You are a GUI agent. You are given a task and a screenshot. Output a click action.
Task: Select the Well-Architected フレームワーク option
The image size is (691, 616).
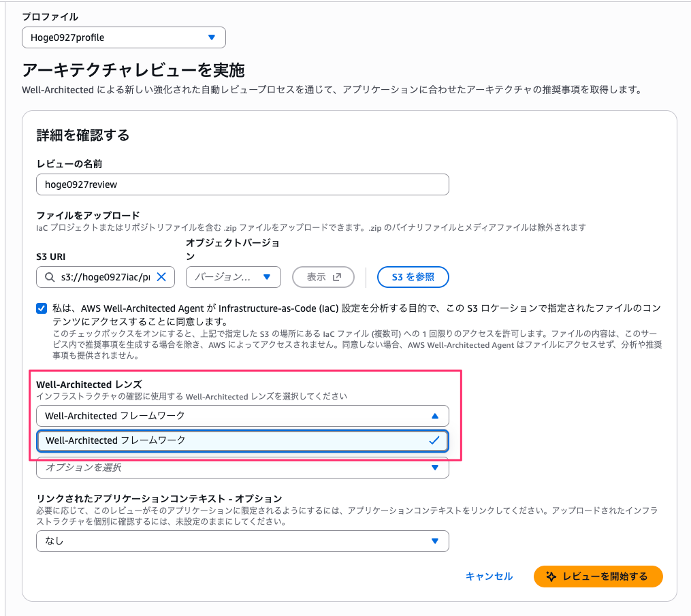[242, 440]
